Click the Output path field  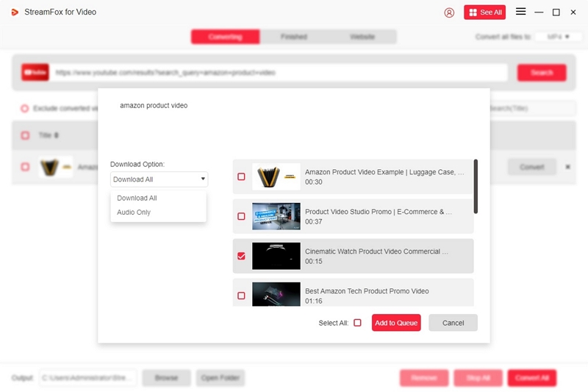[87, 378]
